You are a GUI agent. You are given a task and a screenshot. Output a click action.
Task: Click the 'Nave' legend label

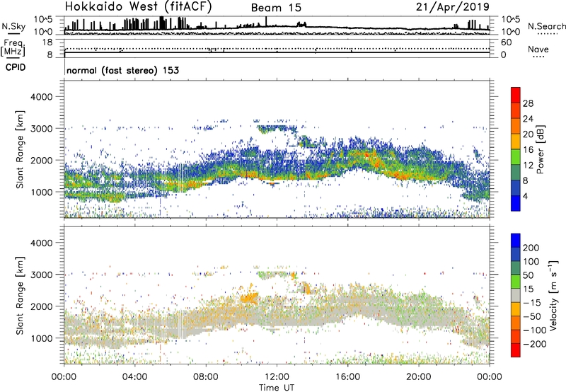538,49
